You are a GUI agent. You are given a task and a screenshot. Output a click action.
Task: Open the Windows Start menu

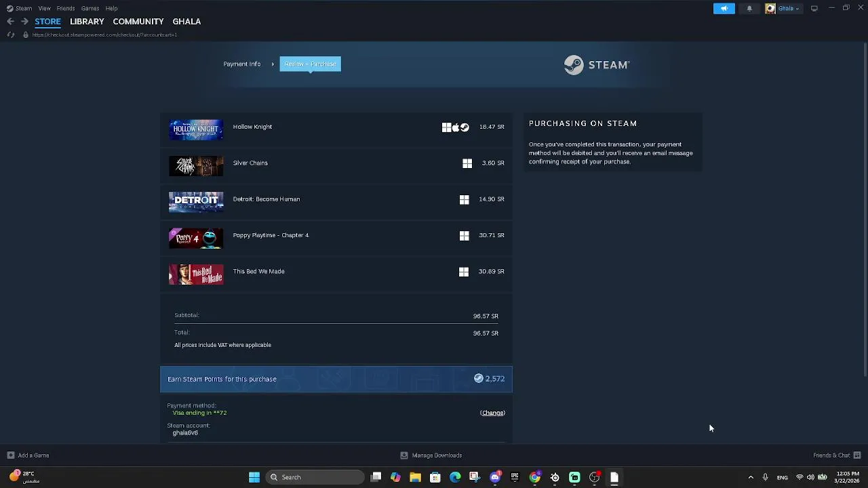[x=254, y=477]
